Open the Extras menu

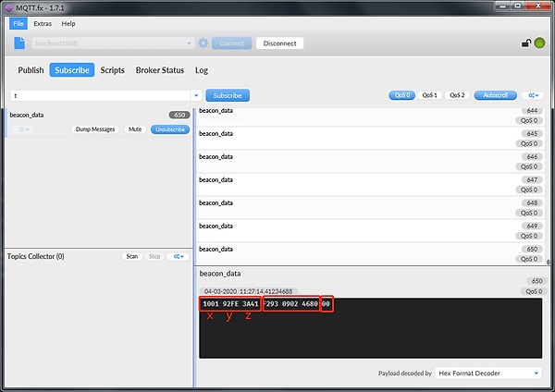(x=43, y=24)
